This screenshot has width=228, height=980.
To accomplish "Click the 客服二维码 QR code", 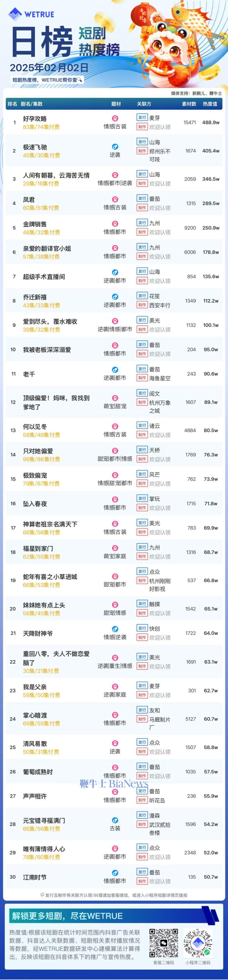I will click(163, 943).
